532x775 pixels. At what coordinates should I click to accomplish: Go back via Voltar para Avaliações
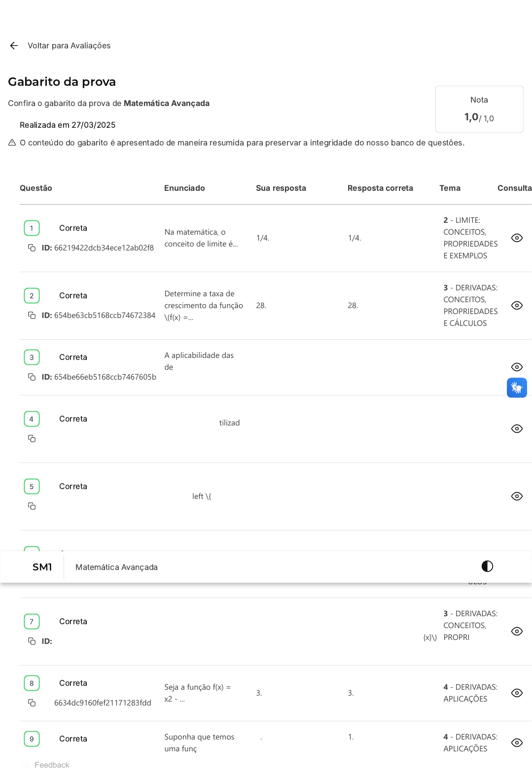coord(69,46)
